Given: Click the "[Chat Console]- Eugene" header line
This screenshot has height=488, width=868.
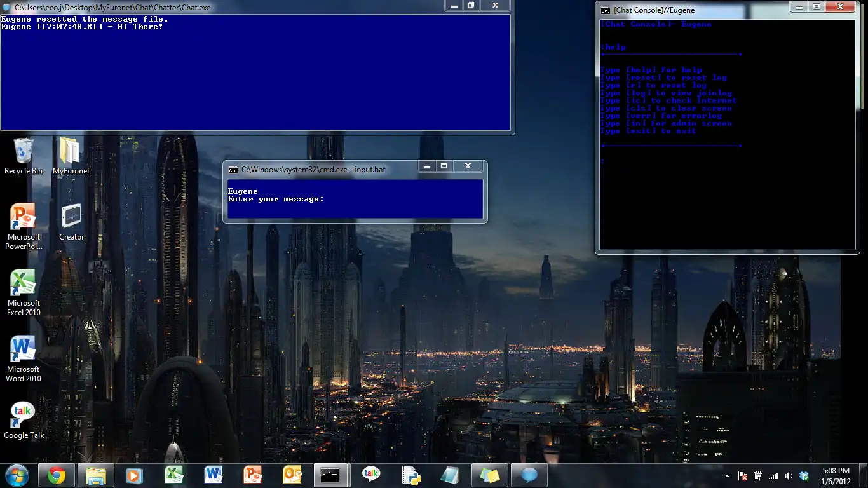Looking at the screenshot, I should pos(656,24).
